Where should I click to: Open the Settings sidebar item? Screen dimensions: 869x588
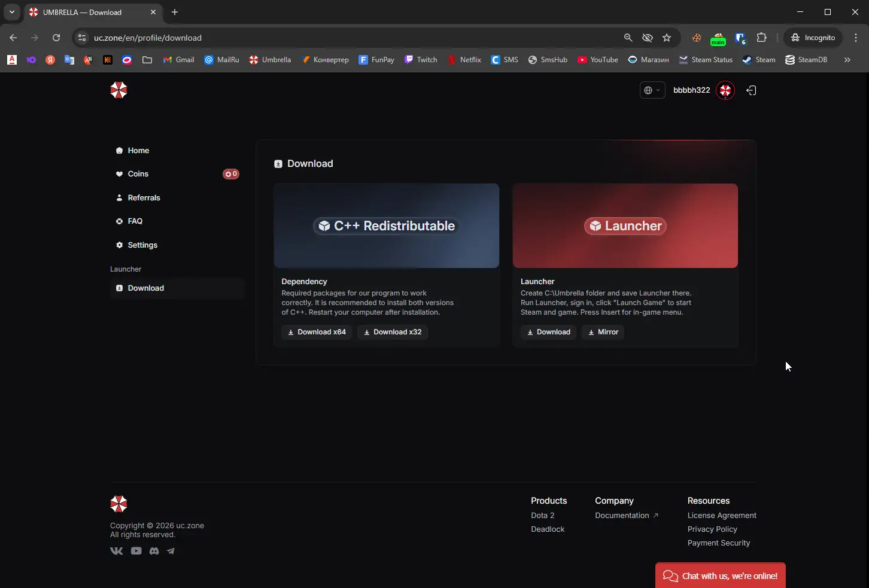click(177, 245)
